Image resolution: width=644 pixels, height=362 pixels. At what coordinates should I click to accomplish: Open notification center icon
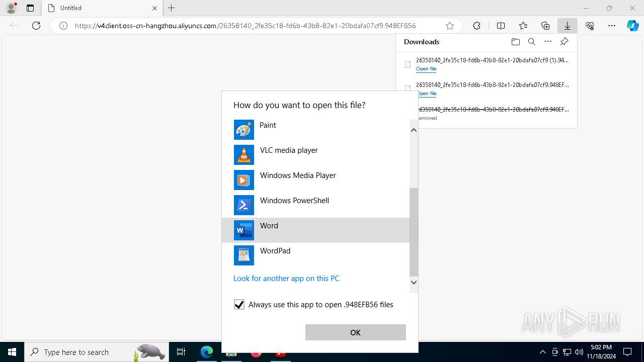[x=627, y=352]
